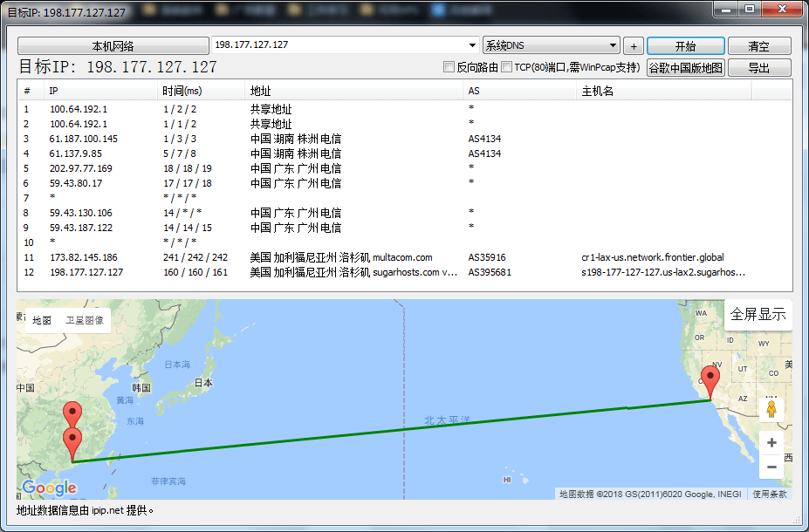The width and height of the screenshot is (809, 532).
Task: Click the 清空 button
Action: tap(758, 46)
